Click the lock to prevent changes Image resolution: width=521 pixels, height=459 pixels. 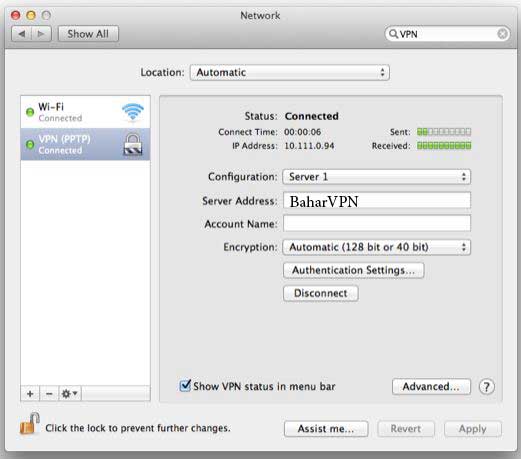click(x=30, y=424)
